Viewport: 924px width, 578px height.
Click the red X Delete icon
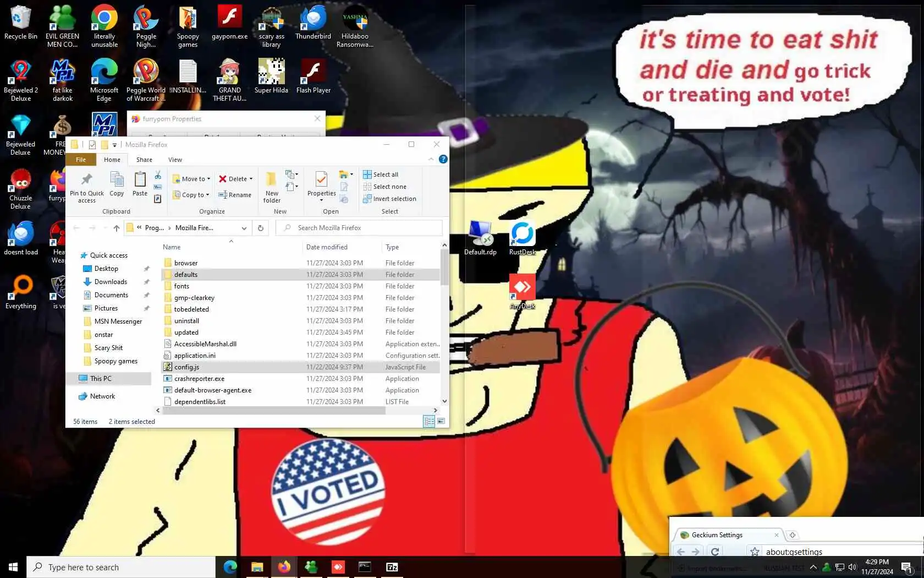coord(223,179)
